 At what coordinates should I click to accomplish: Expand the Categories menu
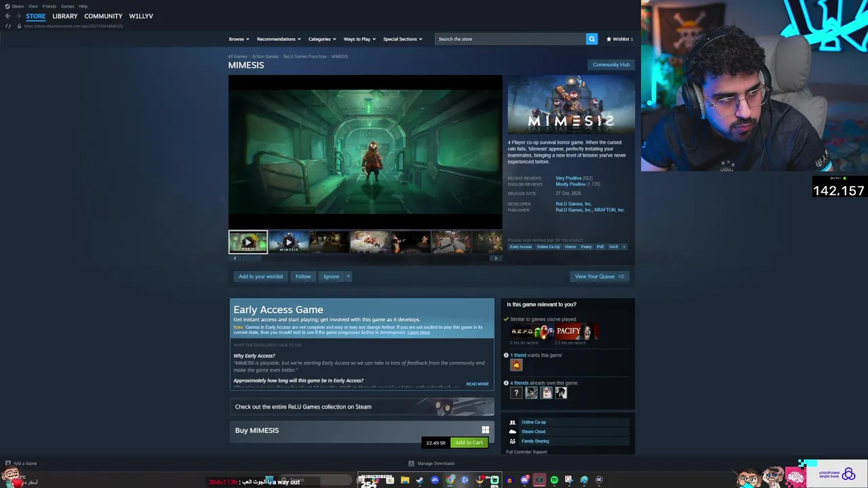pyautogui.click(x=321, y=39)
